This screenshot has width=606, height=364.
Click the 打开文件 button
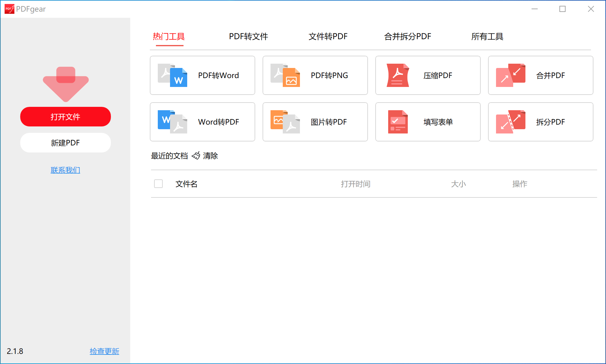point(65,117)
